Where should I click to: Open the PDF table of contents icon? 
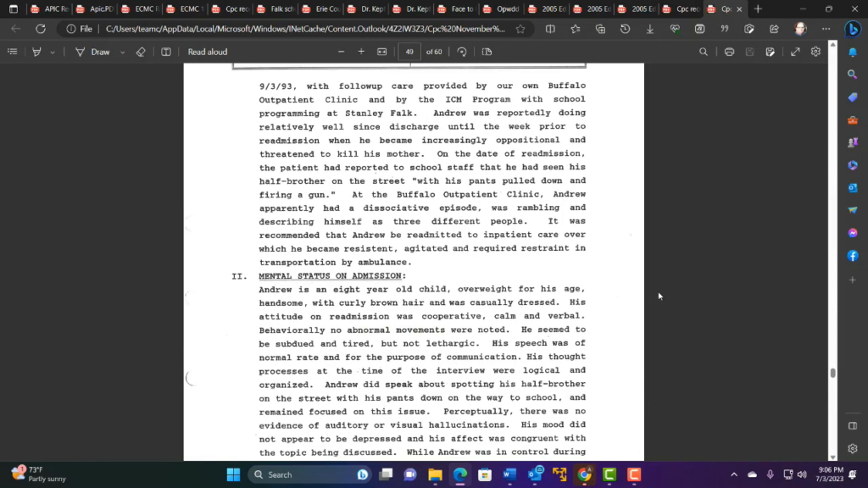coord(12,52)
